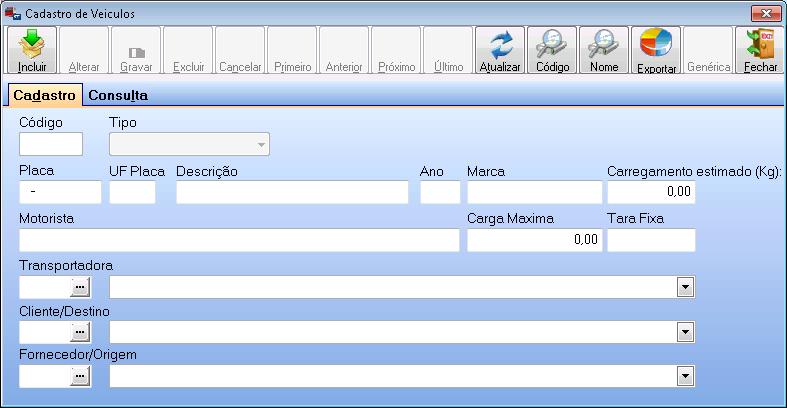This screenshot has height=408, width=787.
Task: Open the Transportadora lookup ellipsis button
Action: (80, 288)
